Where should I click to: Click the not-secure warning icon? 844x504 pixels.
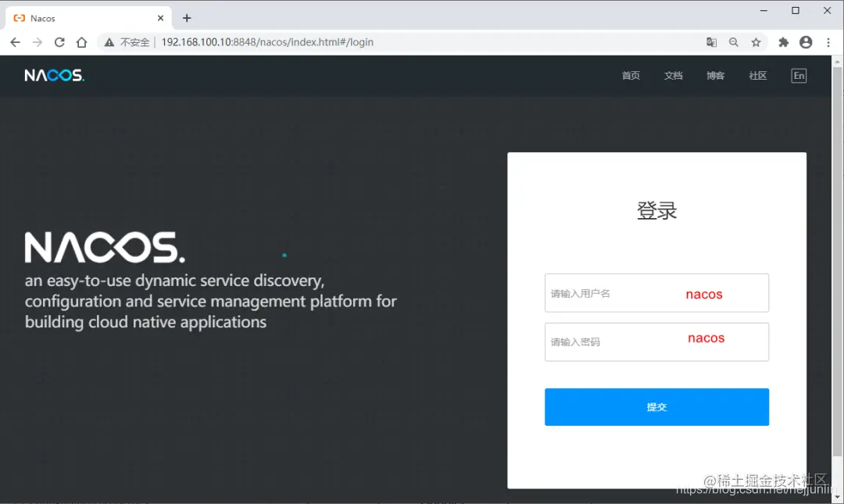[109, 42]
